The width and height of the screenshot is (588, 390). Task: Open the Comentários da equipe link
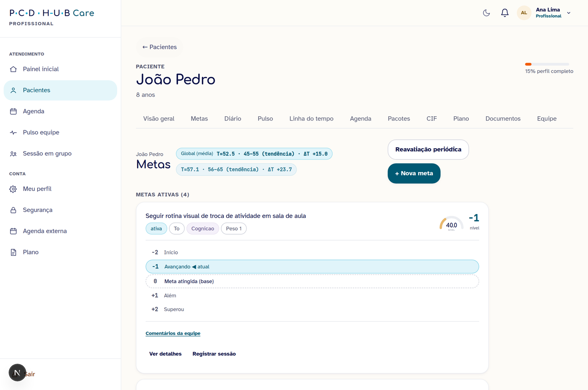pyautogui.click(x=173, y=333)
